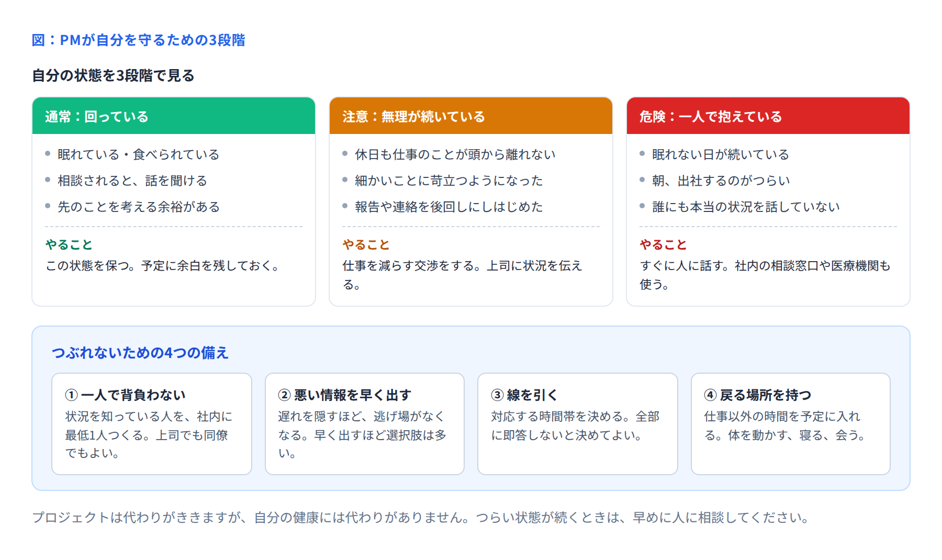
Task: Select the heading 自分の状態を3段階で見る
Action: [113, 76]
